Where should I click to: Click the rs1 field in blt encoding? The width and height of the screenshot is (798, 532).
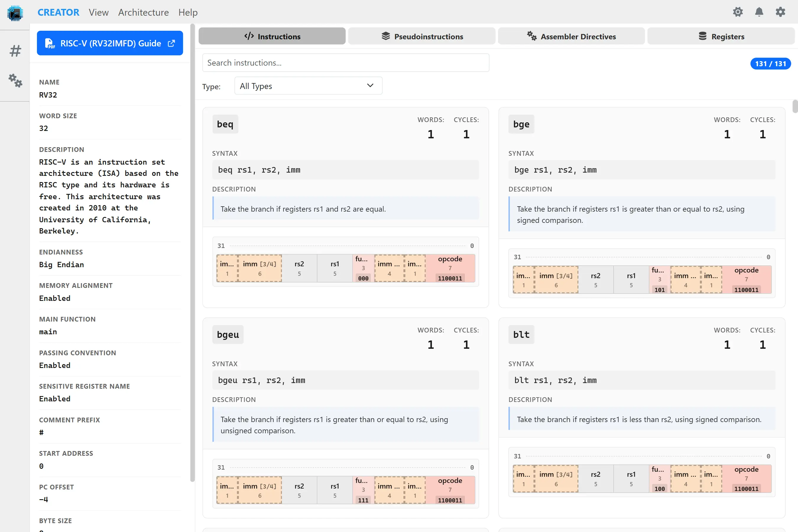coord(631,479)
